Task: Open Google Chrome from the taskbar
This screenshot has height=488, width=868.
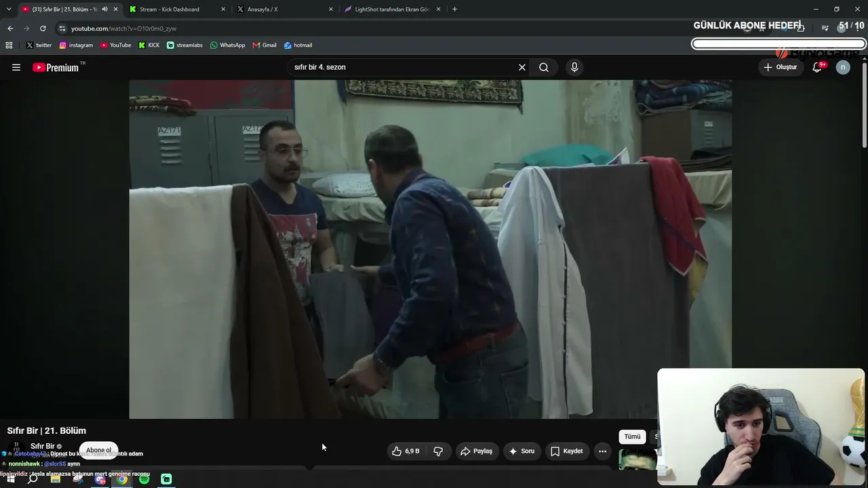Action: pyautogui.click(x=122, y=479)
